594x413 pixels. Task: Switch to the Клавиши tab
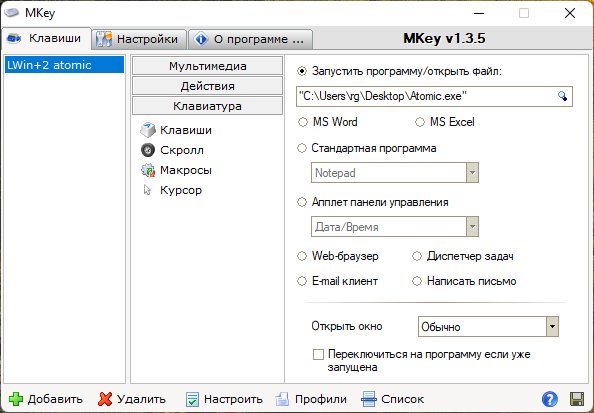click(x=46, y=39)
